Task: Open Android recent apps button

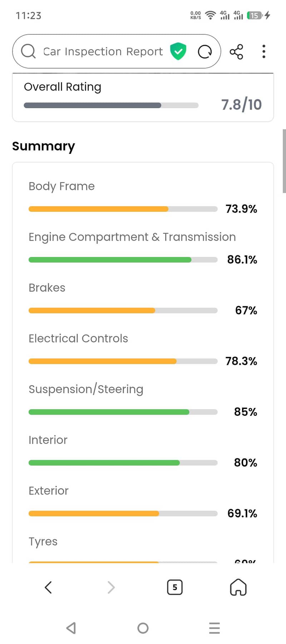Action: (x=214, y=628)
